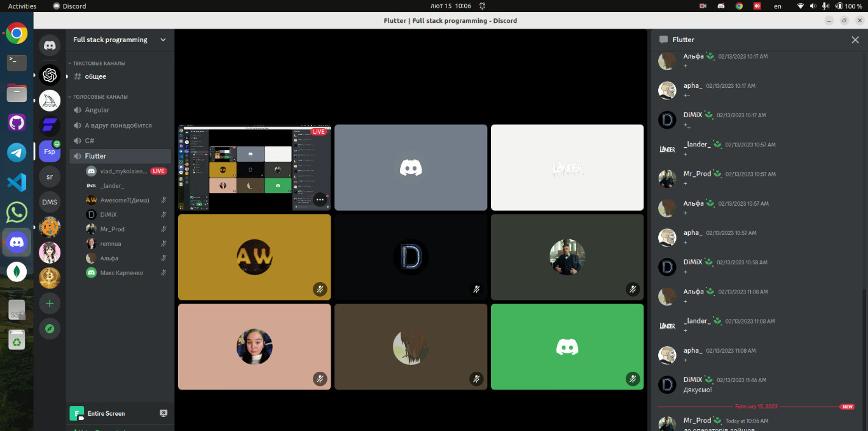This screenshot has height=431, width=868.
Task: Click the microphone icon in system top bar
Action: (x=825, y=6)
